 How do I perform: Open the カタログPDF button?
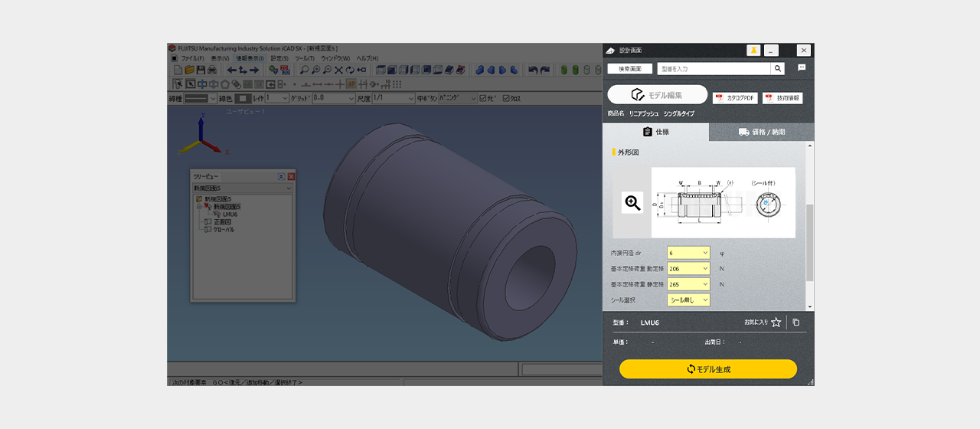coord(735,98)
